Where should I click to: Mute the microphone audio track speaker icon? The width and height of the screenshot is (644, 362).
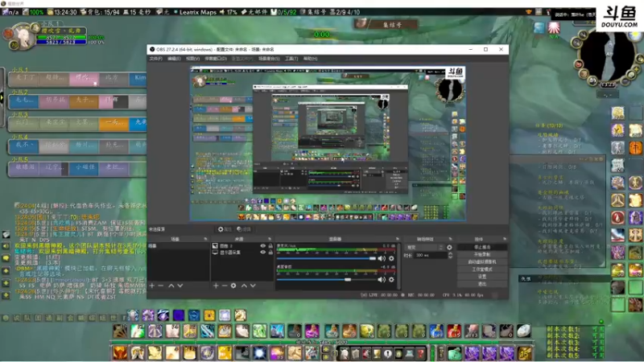point(382,258)
